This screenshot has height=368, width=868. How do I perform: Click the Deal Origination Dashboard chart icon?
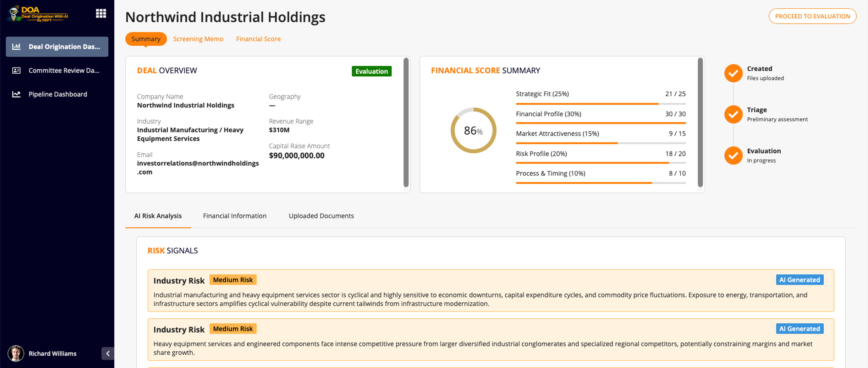(x=16, y=47)
